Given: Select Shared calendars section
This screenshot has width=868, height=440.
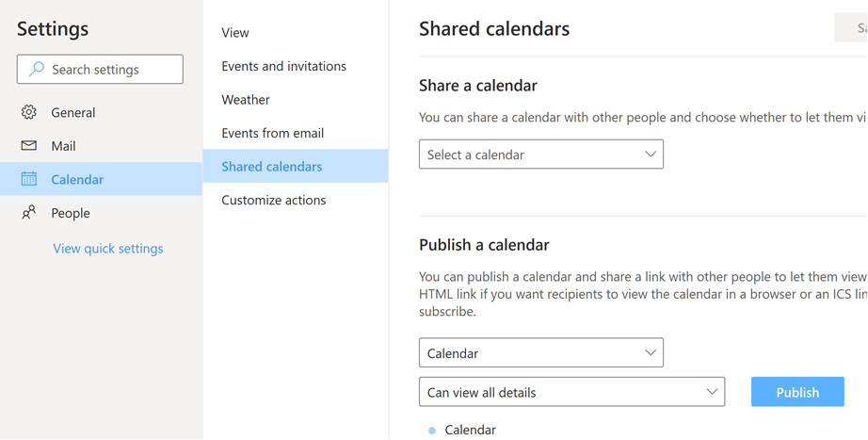Looking at the screenshot, I should click(x=272, y=167).
